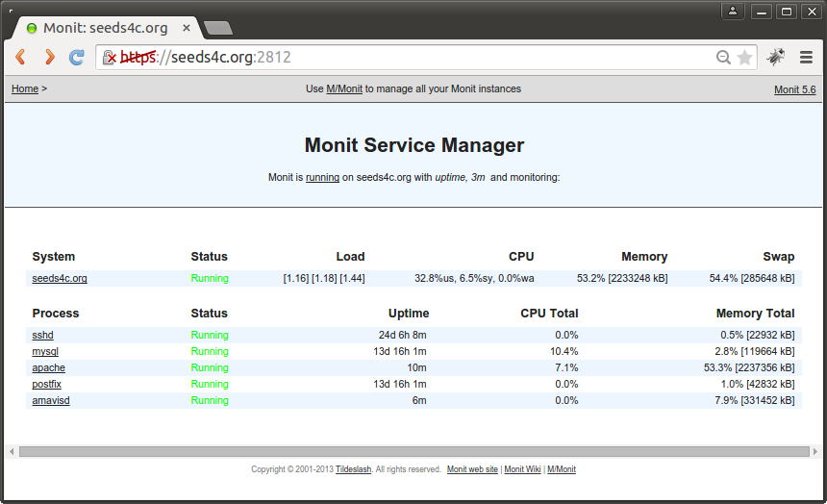The height and width of the screenshot is (504, 827).
Task: Open the sshd process details
Action: pos(42,336)
